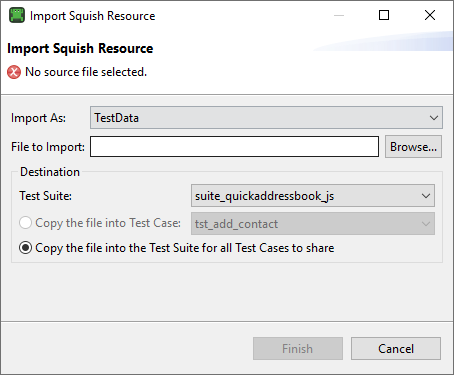Select Copy the file into Test Case radio button

(x=26, y=223)
